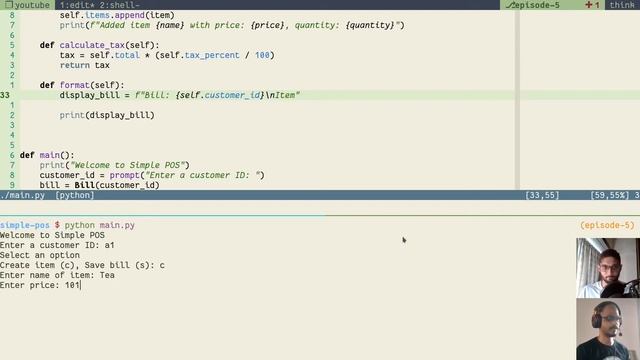This screenshot has height=360, width=640.
Task: Click the [python] filetype indicator
Action: [x=75, y=195]
